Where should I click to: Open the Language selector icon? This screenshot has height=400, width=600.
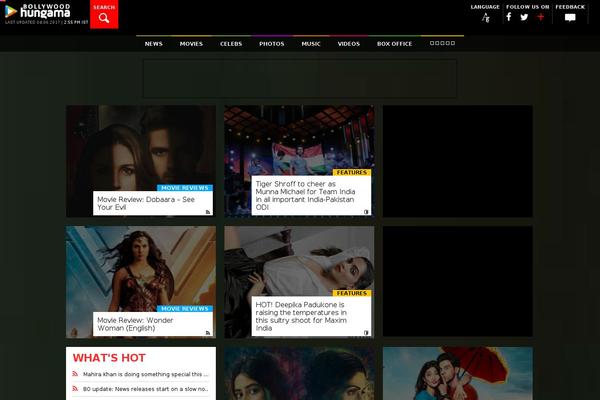pos(486,18)
